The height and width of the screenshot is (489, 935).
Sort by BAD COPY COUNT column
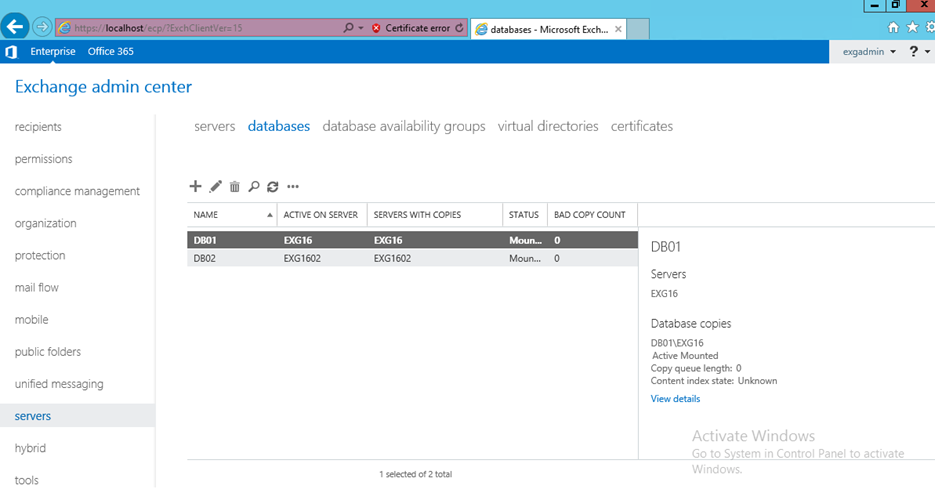pos(592,215)
